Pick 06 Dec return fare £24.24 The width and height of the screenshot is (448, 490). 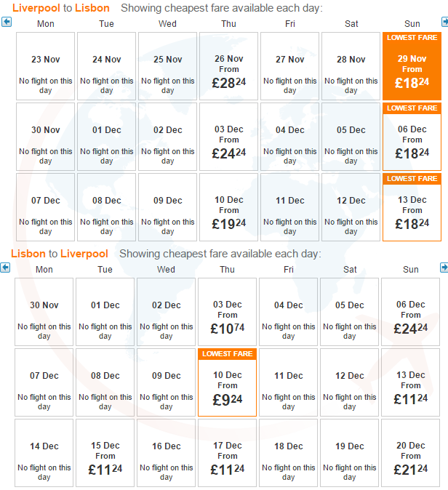point(410,312)
